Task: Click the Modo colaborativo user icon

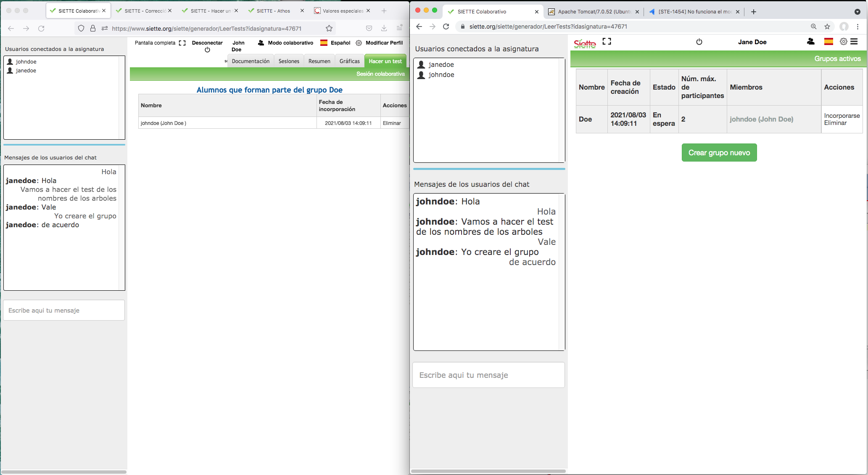Action: click(x=261, y=43)
